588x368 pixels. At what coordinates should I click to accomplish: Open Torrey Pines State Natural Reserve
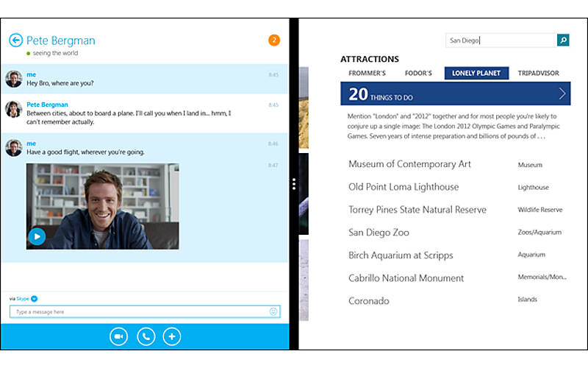point(417,210)
